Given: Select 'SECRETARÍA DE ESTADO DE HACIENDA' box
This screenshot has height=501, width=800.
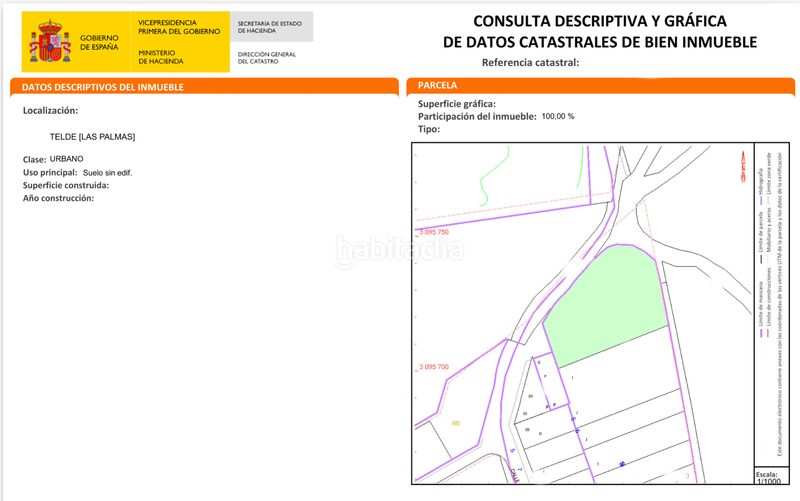Looking at the screenshot, I should coord(271,27).
